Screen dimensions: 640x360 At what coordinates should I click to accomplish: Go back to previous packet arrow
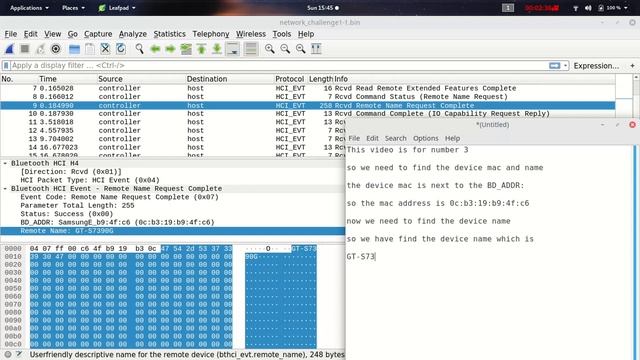coord(155,49)
